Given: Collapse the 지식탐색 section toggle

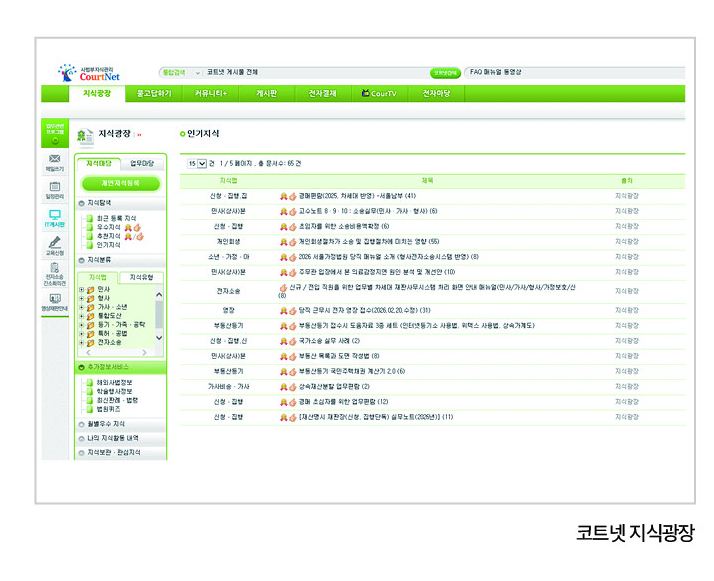Looking at the screenshot, I should tap(80, 202).
